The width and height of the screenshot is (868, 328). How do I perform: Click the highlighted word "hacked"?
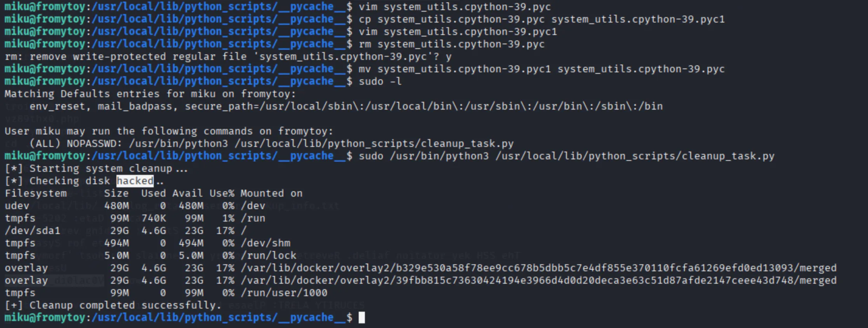[x=135, y=181]
